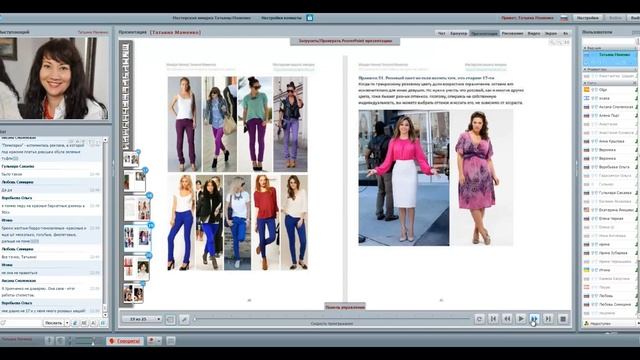Viewport: 640px width, 360px height.
Task: Collapse the presenters group in user list
Action: (585, 48)
